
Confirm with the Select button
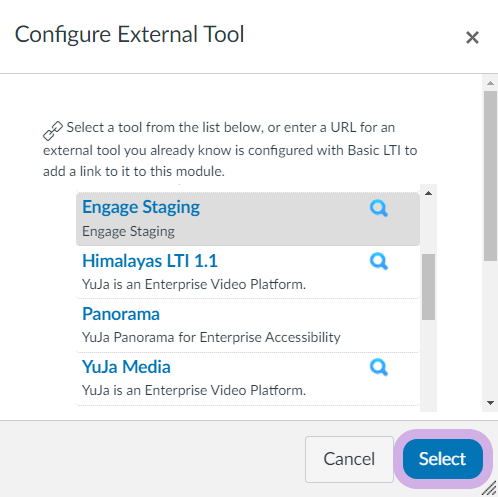tap(442, 459)
